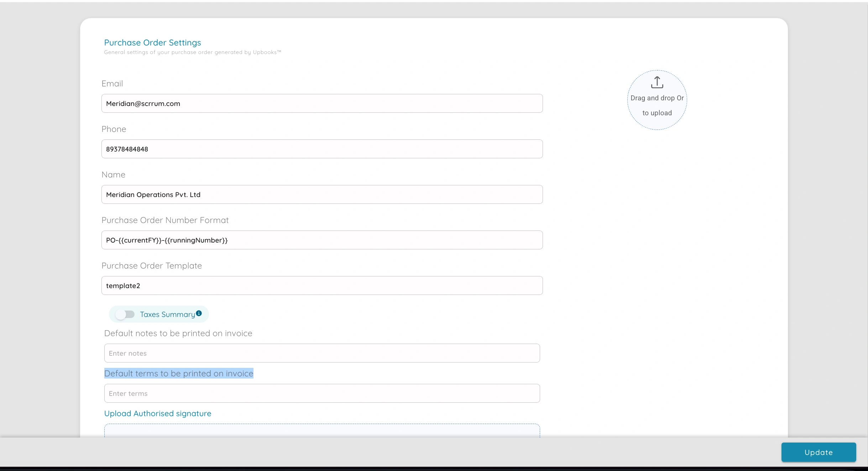This screenshot has width=868, height=471.
Task: Open the Upload Authorised signature link
Action: point(157,413)
